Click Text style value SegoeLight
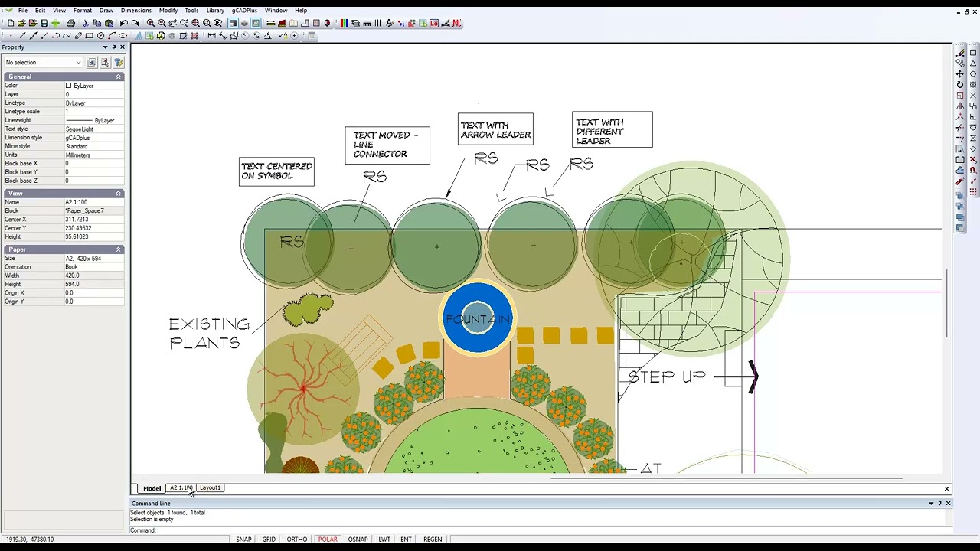The image size is (980, 551). tap(94, 129)
